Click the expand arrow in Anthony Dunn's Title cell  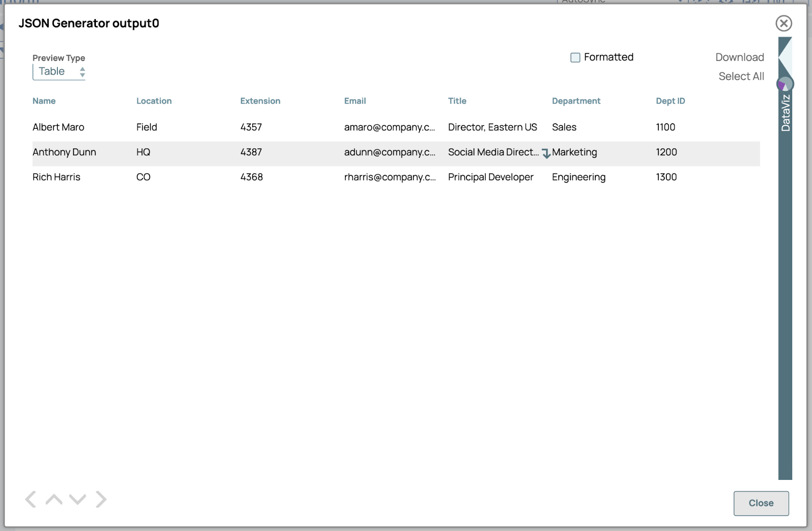[546, 153]
